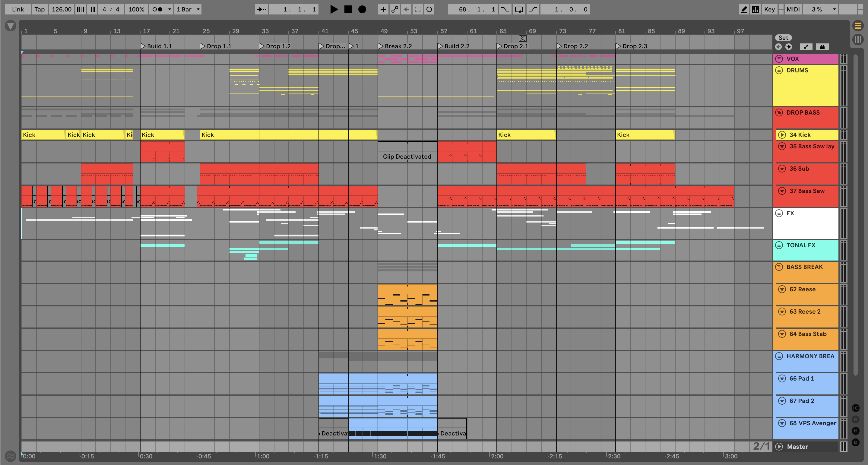This screenshot has width=868, height=465.
Task: Open the quantization 1 Bar dropdown
Action: (x=188, y=9)
